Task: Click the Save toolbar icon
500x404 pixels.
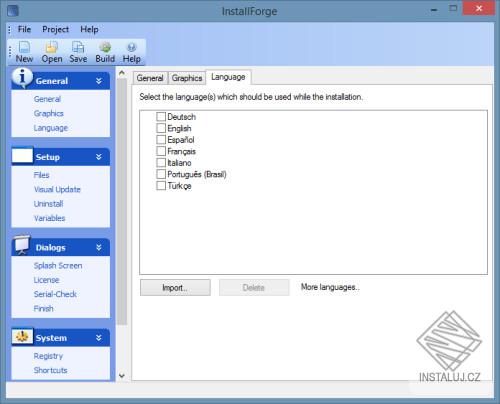Action: tap(78, 47)
